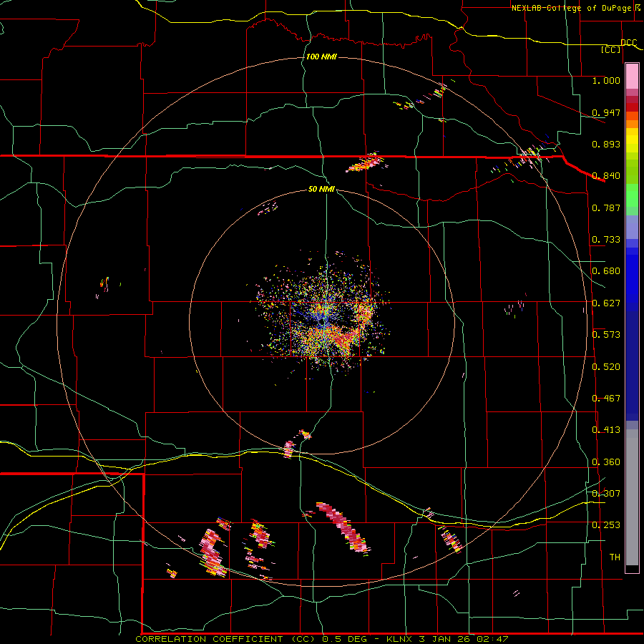Click the "50 NMI" range ring label
Image resolution: width=644 pixels, height=644 pixels.
(321, 189)
